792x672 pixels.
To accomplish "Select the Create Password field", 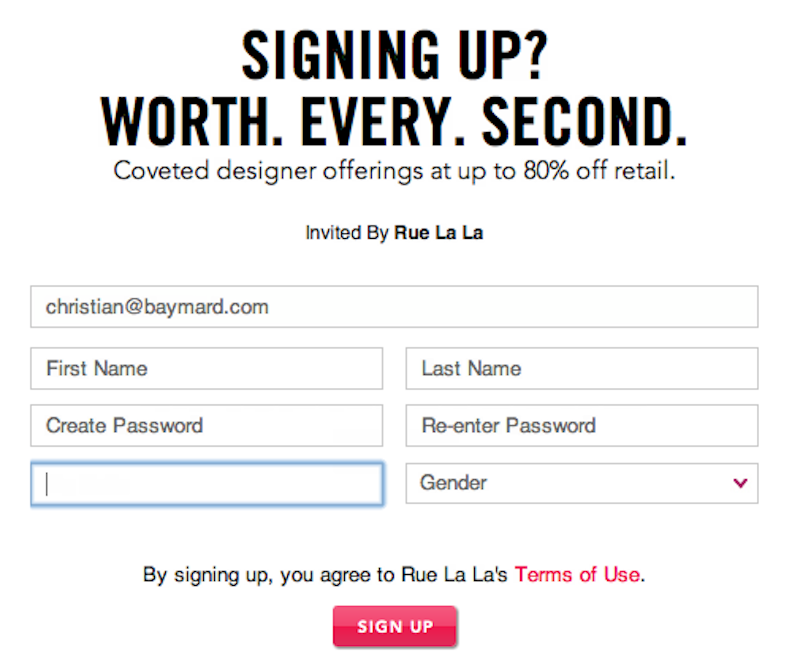I will pos(206,425).
